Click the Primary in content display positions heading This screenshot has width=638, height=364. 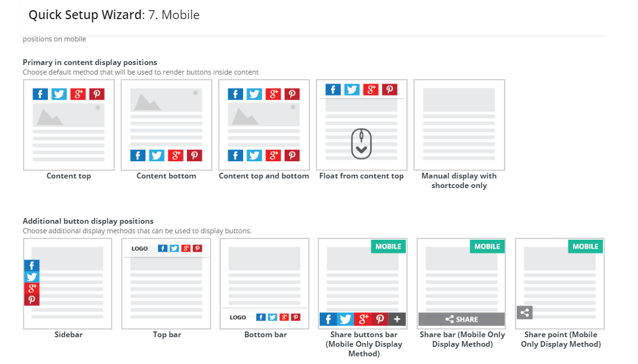[90, 62]
